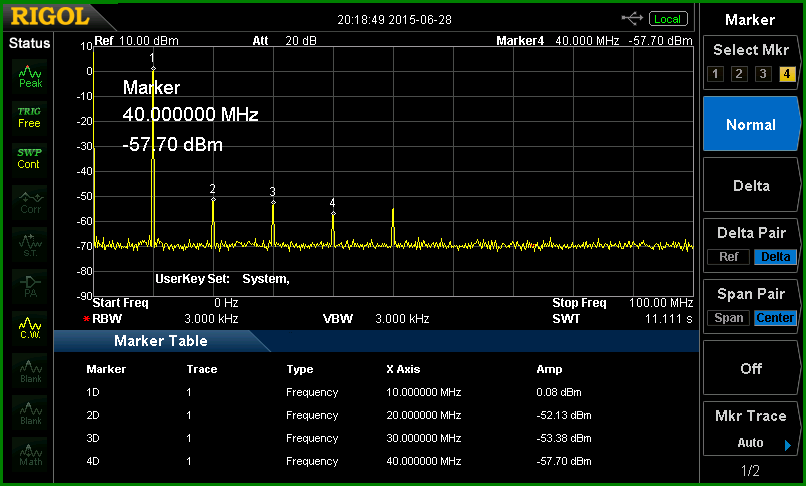Viewport: 806px width, 486px height.
Task: Toggle Delta Pair to Ref
Action: [728, 257]
